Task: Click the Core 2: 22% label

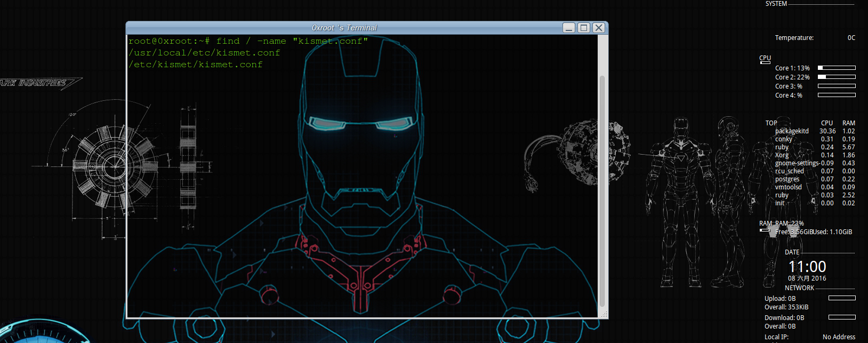Action: click(x=792, y=77)
